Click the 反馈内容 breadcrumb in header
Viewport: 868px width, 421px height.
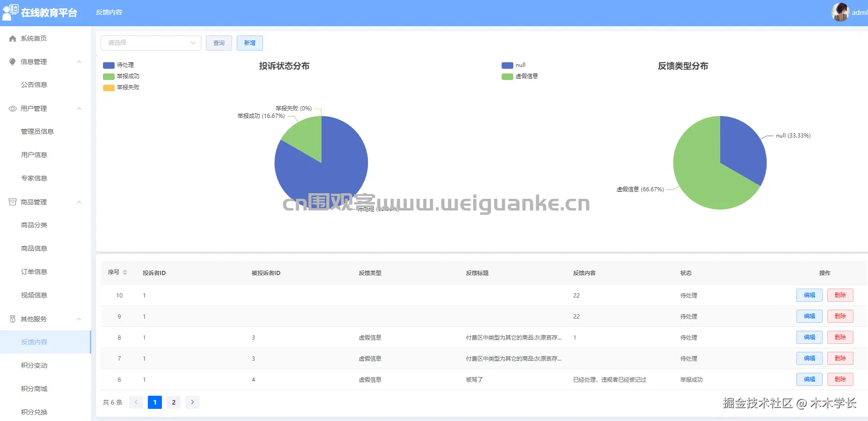coord(109,13)
